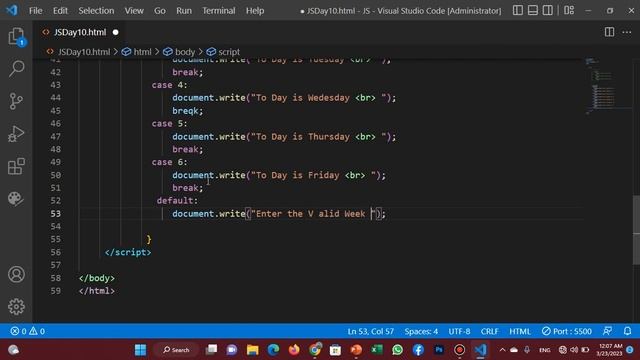This screenshot has width=640, height=360.
Task: Open the Run menu
Action: [184, 11]
